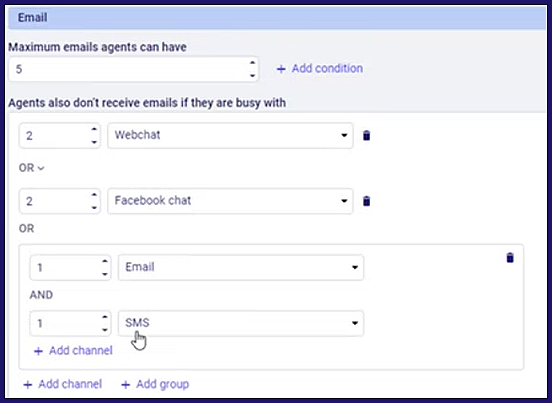Change the OR operator using its chevron

point(41,168)
